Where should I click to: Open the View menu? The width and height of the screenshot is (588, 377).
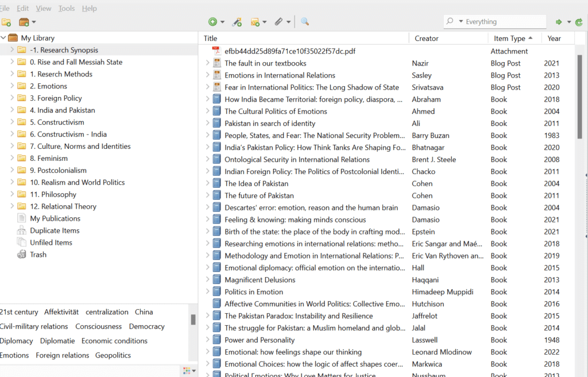tap(44, 8)
